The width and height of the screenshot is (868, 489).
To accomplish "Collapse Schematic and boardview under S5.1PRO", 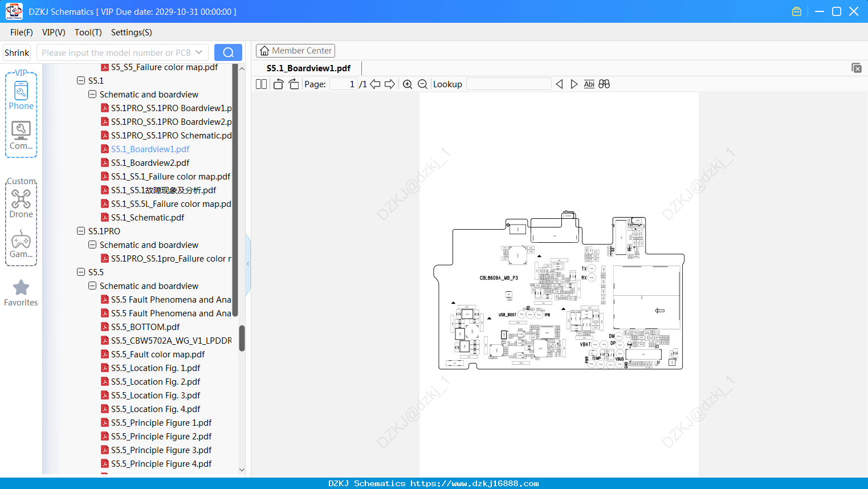I will point(92,244).
